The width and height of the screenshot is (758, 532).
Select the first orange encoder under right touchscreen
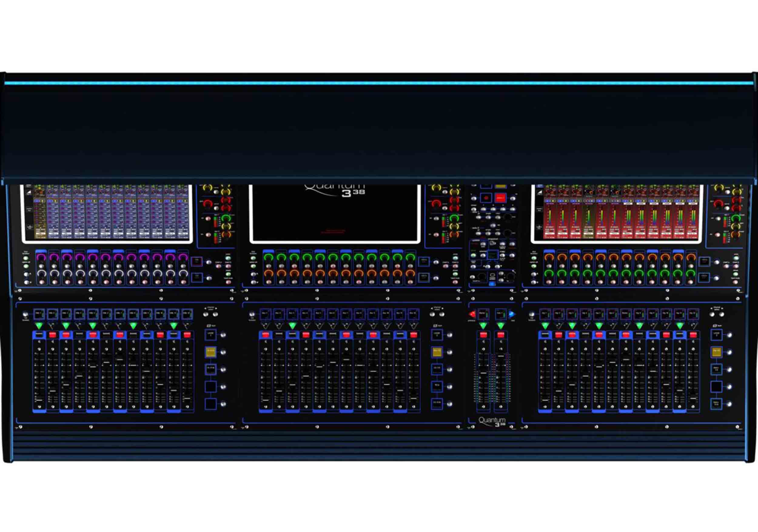coord(549,257)
